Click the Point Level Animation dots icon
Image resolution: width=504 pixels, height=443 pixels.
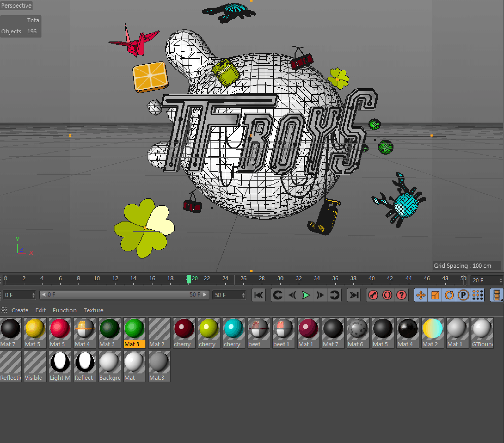477,295
